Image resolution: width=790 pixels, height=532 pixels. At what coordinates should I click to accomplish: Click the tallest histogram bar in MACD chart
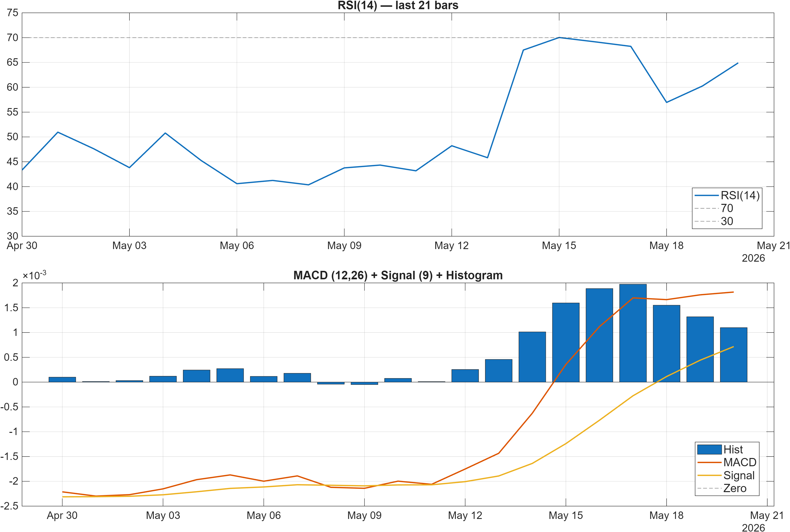click(x=633, y=333)
